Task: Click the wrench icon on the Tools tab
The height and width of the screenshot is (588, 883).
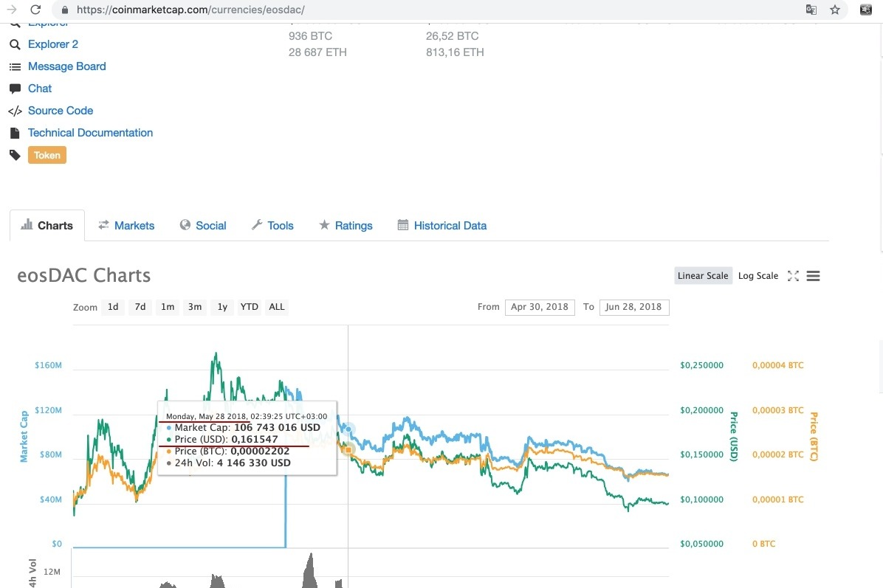Action: [257, 225]
